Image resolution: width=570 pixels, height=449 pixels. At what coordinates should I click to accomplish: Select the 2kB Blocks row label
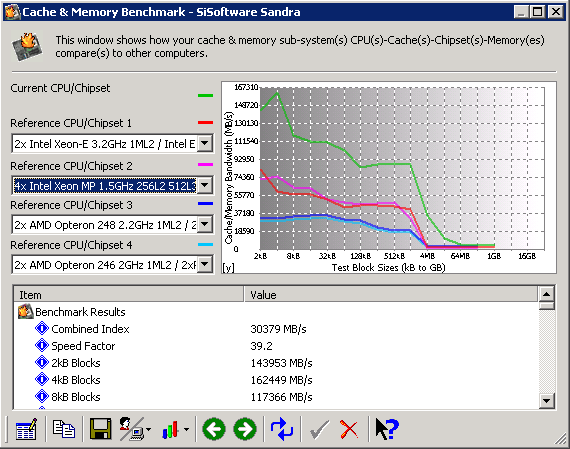coord(76,363)
